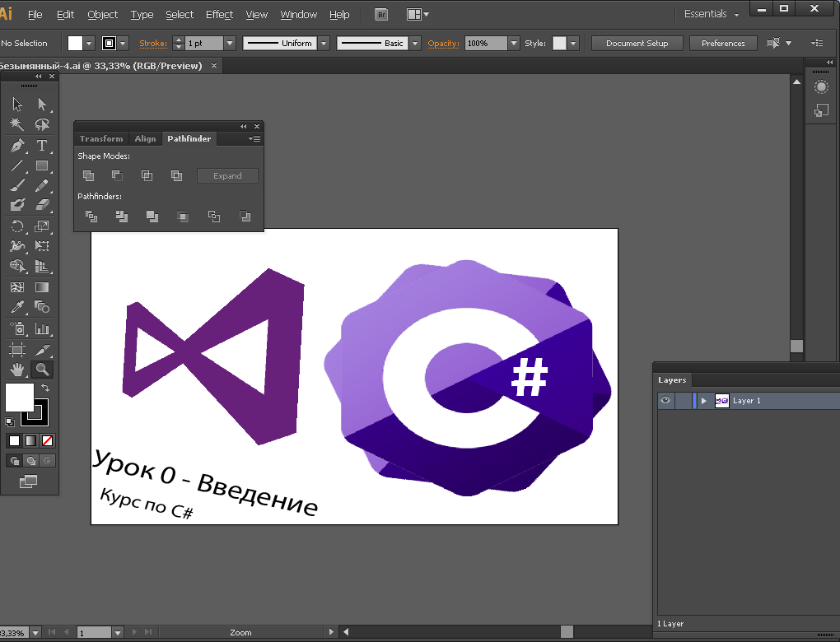
Task: Open Adobe Bridge with Br icon
Action: [x=381, y=15]
